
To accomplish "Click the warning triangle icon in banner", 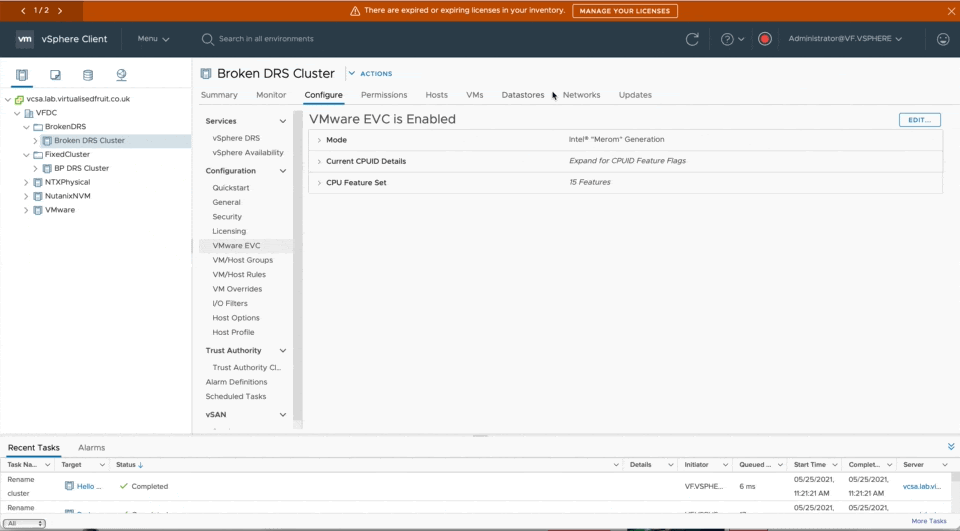I will (355, 11).
